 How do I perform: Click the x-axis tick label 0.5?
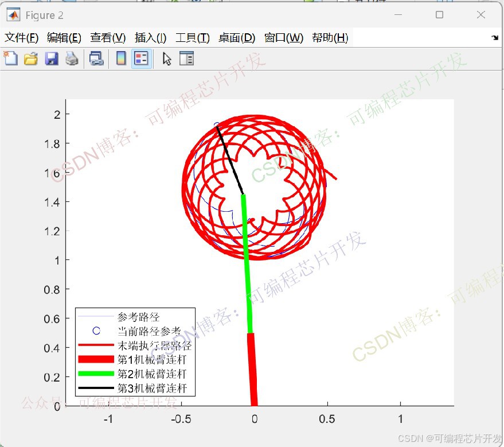tap(327, 419)
